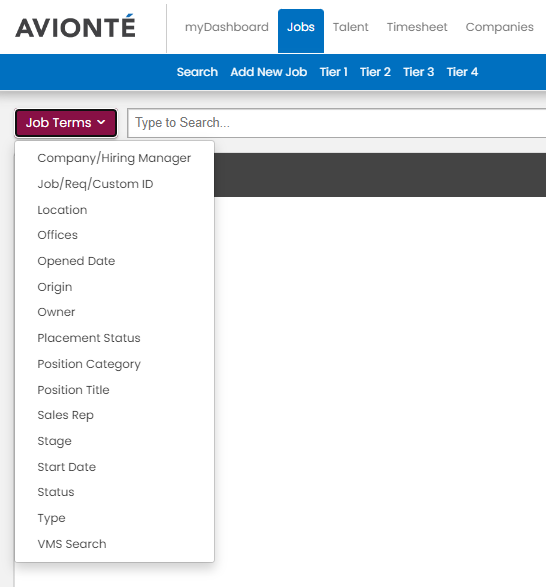Click the Avionté logo
This screenshot has height=587, width=546.
point(75,27)
